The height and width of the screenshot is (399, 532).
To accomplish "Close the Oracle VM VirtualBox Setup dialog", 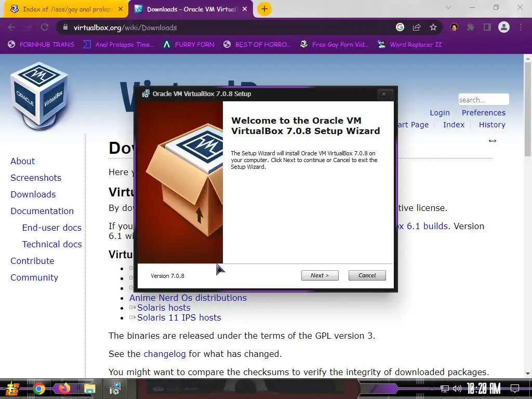I will [384, 95].
